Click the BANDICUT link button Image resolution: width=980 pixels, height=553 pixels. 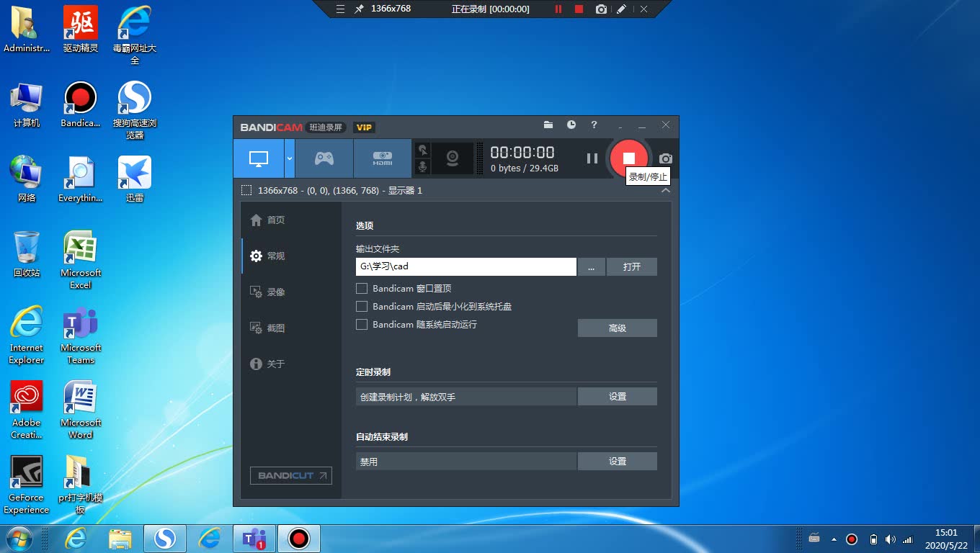pos(291,475)
